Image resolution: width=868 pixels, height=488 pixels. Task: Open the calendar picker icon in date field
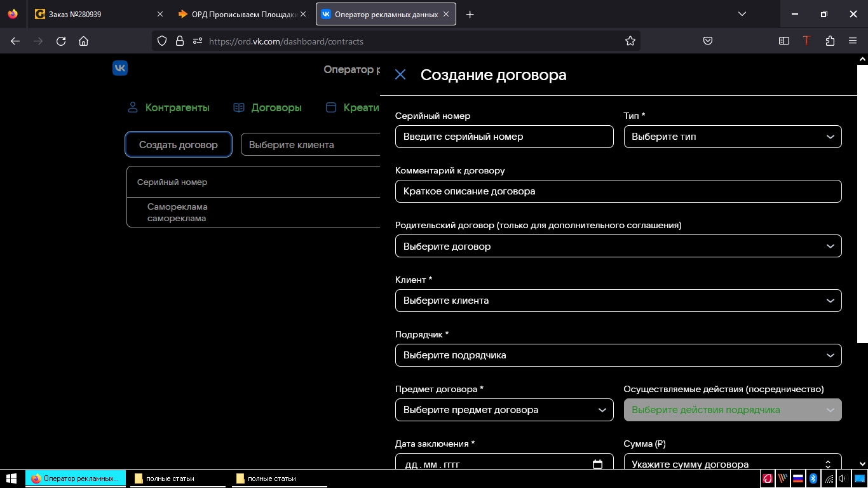[597, 464]
